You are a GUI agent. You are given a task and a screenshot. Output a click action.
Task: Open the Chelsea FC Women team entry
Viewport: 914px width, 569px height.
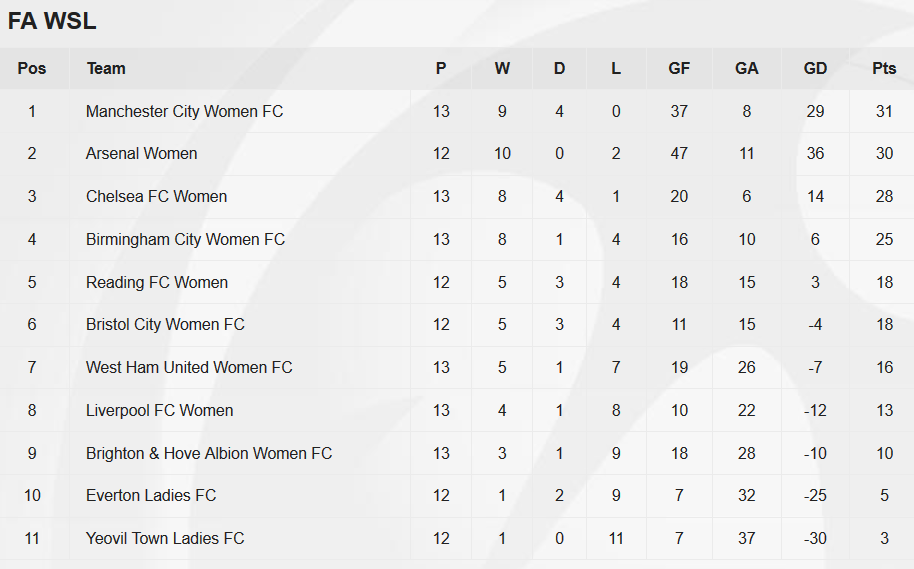[x=156, y=196]
